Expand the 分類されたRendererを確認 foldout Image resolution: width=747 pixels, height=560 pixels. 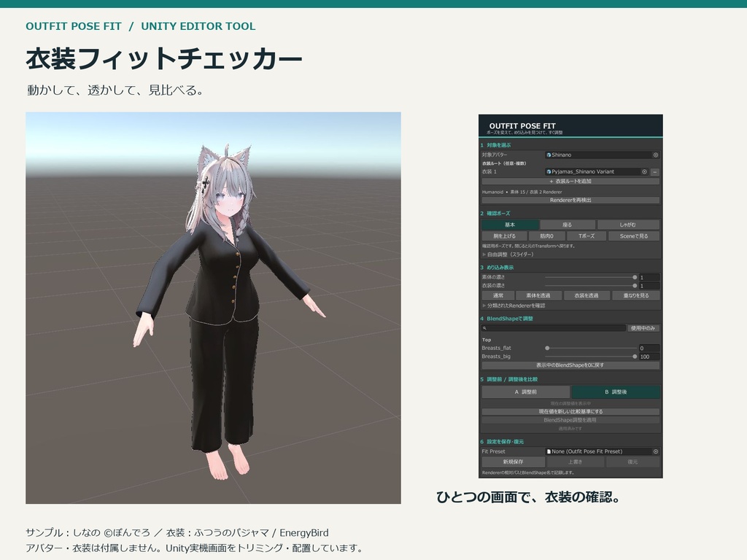pyautogui.click(x=514, y=306)
